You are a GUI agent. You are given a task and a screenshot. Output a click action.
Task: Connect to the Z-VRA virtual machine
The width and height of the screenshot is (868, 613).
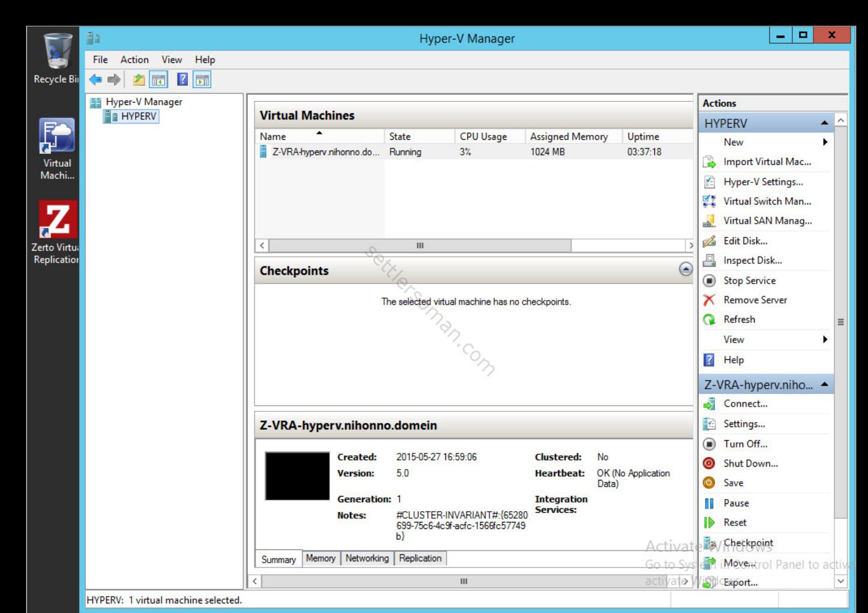coord(746,404)
